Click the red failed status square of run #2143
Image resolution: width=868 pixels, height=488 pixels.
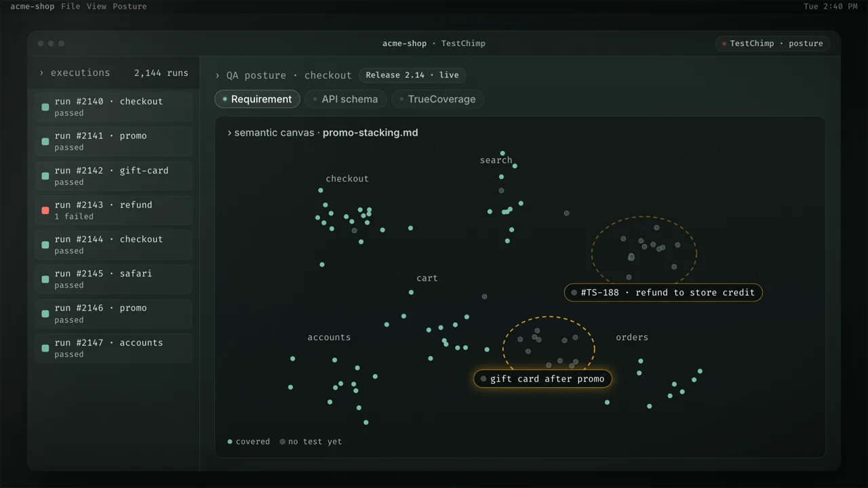45,211
